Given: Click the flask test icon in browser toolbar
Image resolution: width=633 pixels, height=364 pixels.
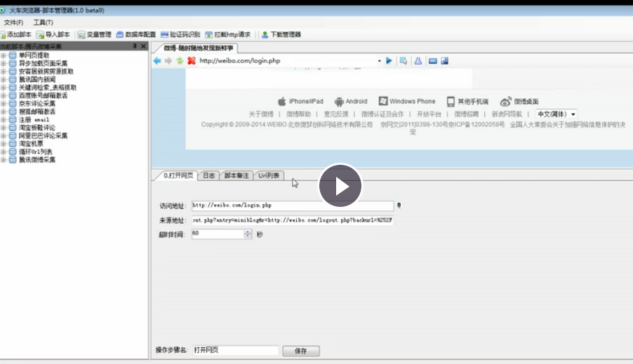Looking at the screenshot, I should coord(418,61).
